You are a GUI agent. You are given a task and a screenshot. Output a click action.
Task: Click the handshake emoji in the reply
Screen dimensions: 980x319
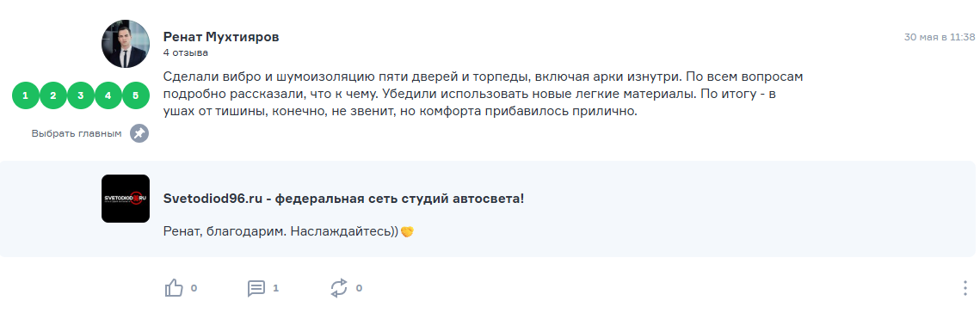click(408, 231)
